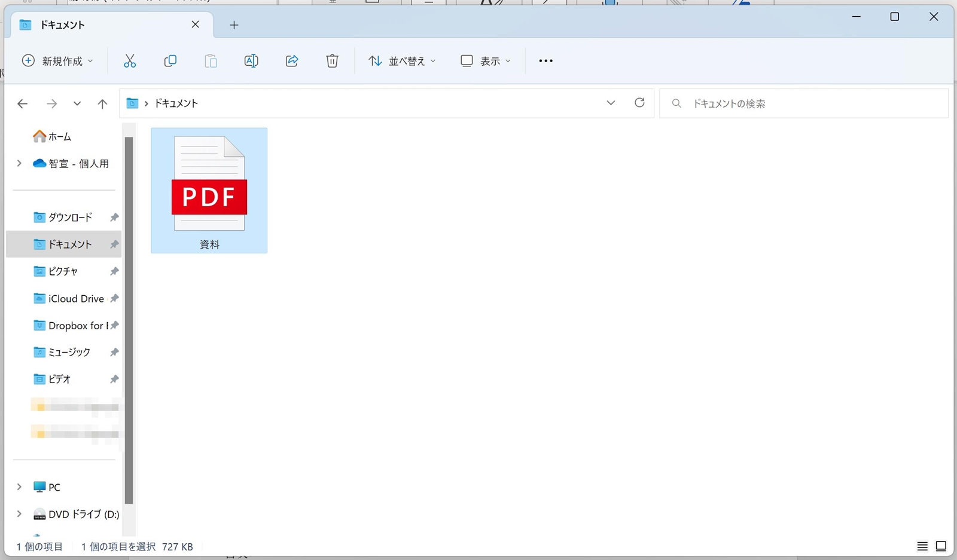Expand the PC tree item in sidebar
957x560 pixels.
[x=19, y=486]
